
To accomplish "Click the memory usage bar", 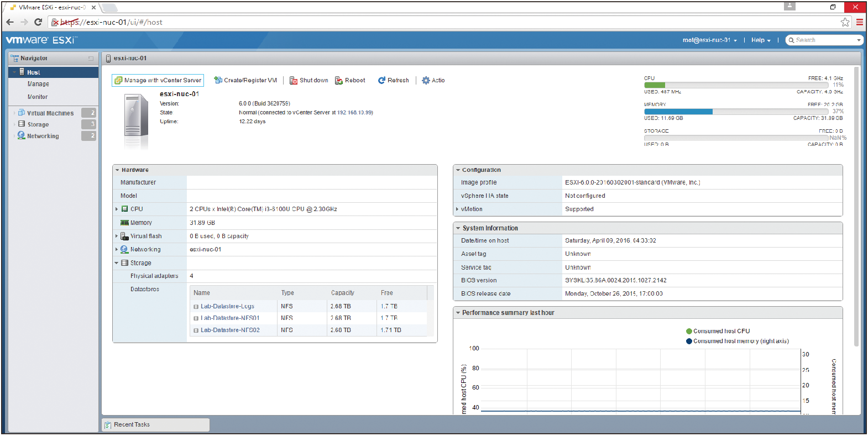I will point(737,112).
